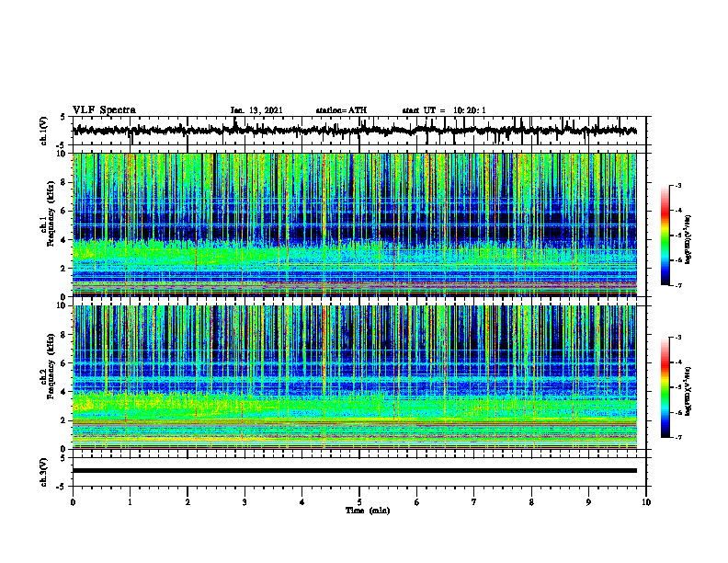Click the "5" time axis tick label

point(359,502)
